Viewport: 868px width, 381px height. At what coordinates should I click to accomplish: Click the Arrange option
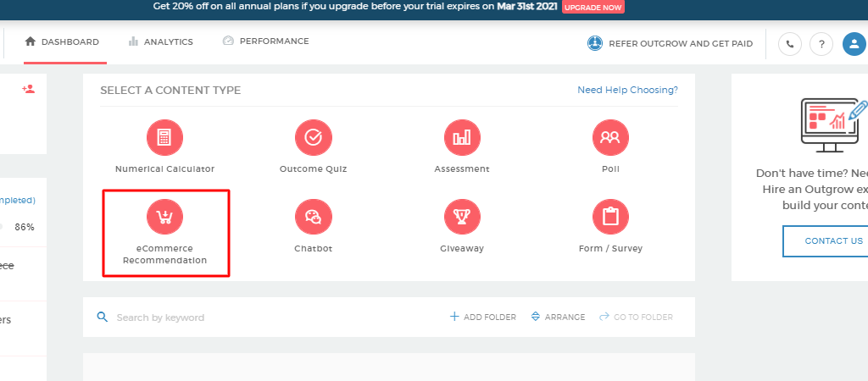point(558,317)
